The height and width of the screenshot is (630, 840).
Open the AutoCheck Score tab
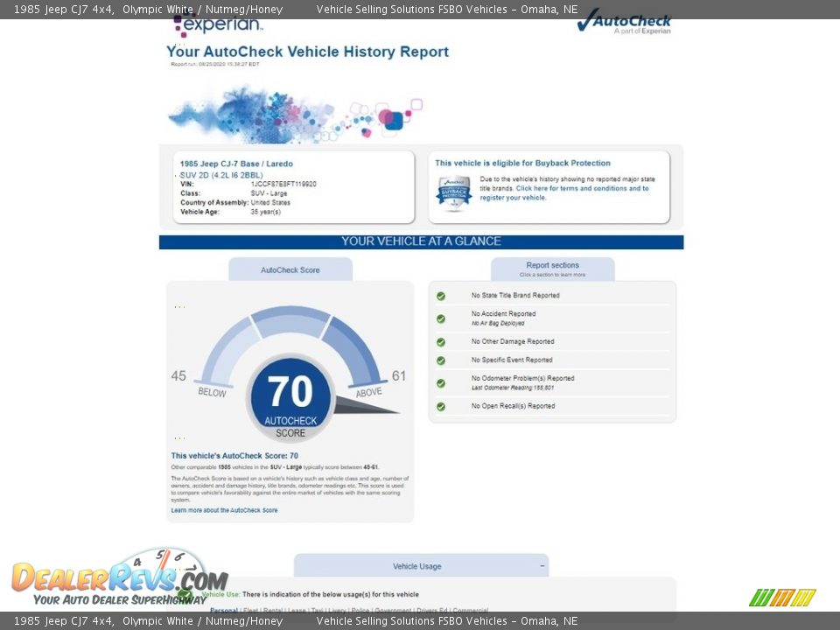[x=290, y=269]
